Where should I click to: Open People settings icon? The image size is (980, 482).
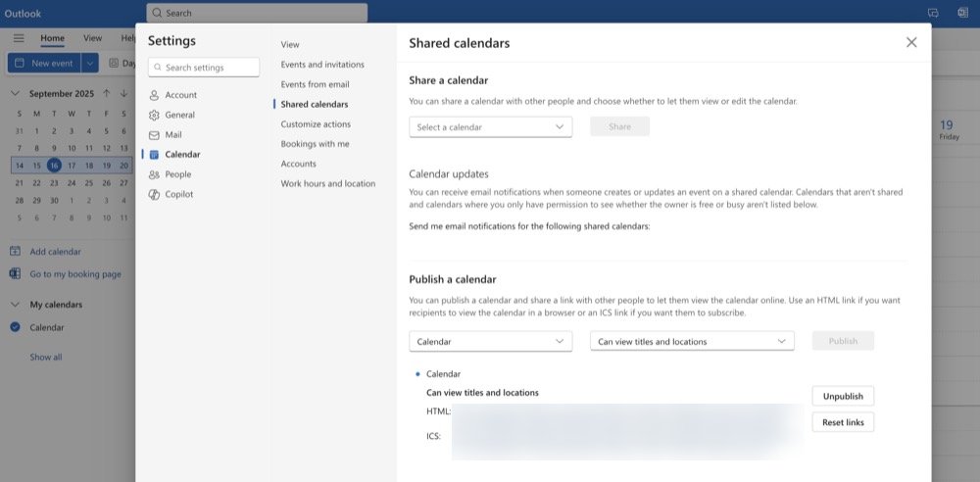[x=154, y=174]
